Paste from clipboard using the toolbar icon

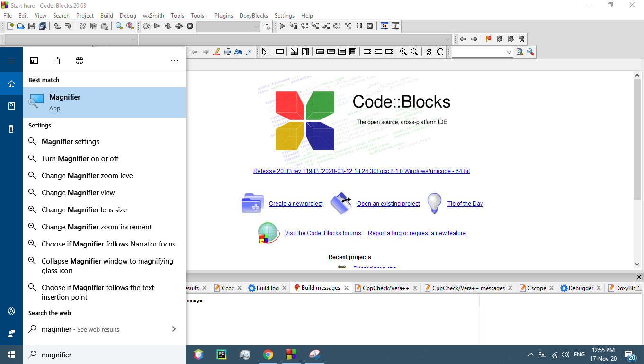[105, 26]
